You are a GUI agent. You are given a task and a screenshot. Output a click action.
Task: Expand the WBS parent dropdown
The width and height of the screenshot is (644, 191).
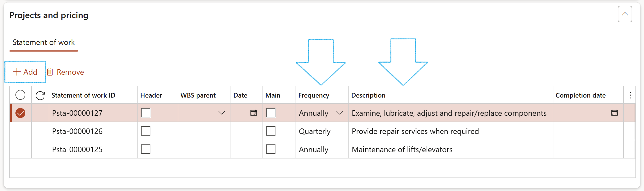[221, 113]
